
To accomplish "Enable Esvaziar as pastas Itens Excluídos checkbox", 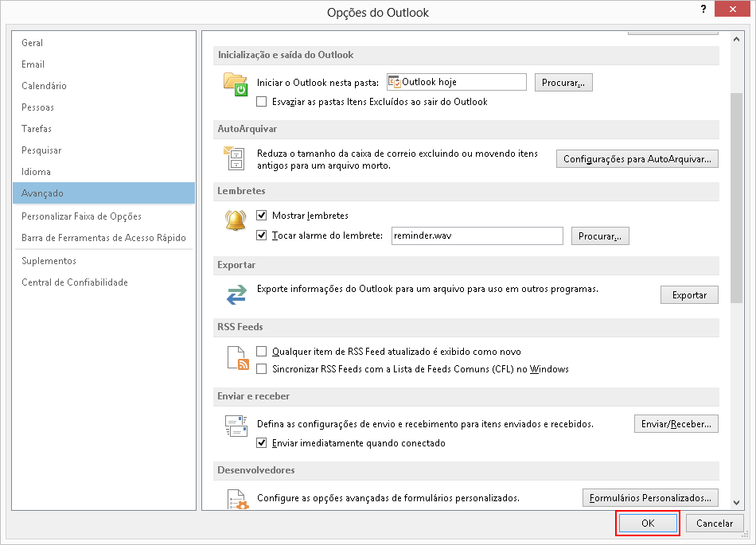I will pyautogui.click(x=261, y=102).
